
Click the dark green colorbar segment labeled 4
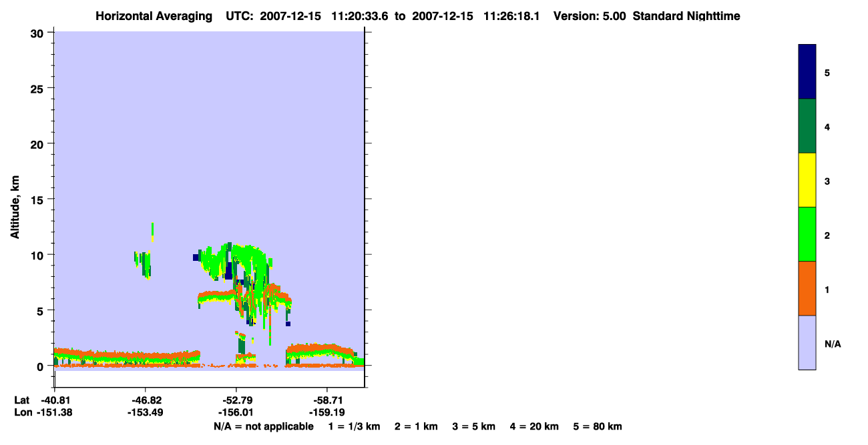click(807, 126)
